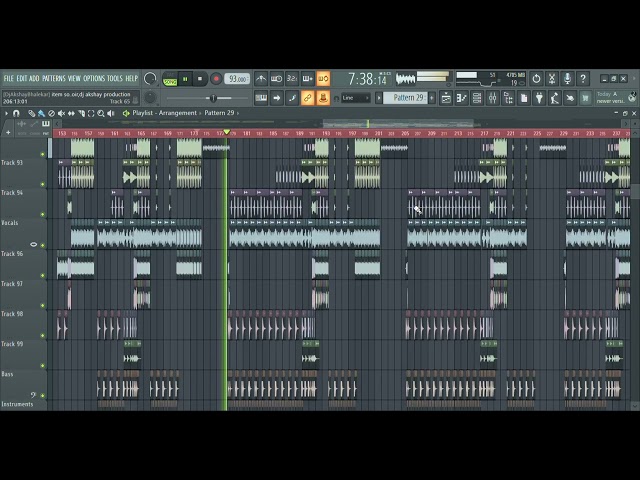
Task: Open the Browser icon
Action: pos(508,98)
